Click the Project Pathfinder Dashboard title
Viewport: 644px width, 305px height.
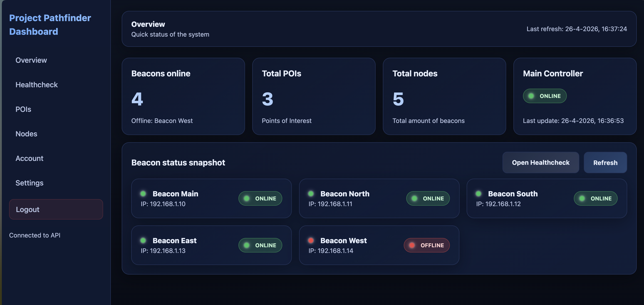point(50,25)
